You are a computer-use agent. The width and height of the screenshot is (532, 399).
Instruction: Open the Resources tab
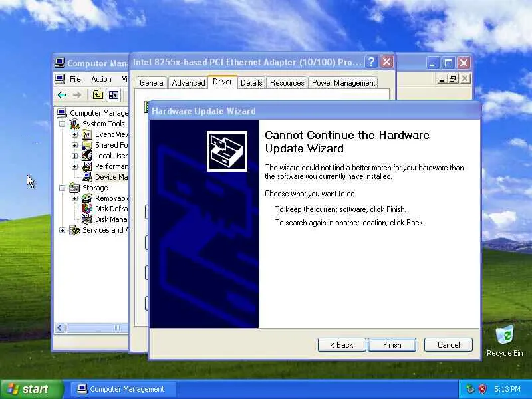[x=287, y=83]
